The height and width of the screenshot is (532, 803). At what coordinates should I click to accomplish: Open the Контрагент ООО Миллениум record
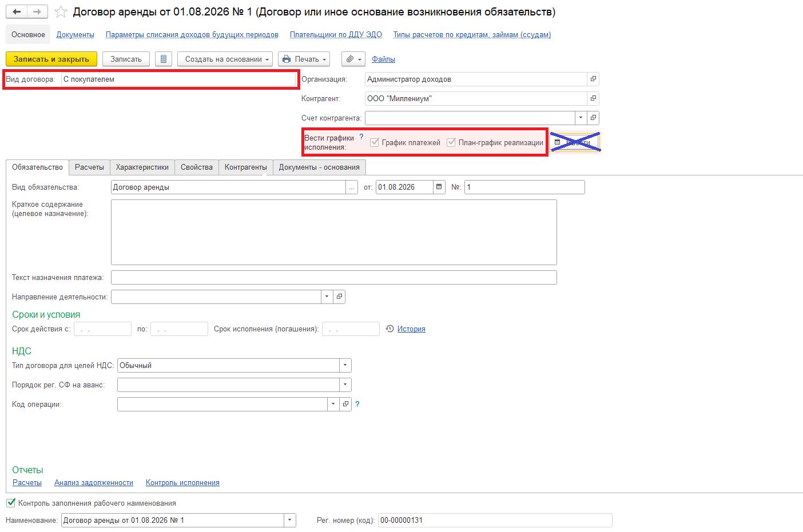593,98
